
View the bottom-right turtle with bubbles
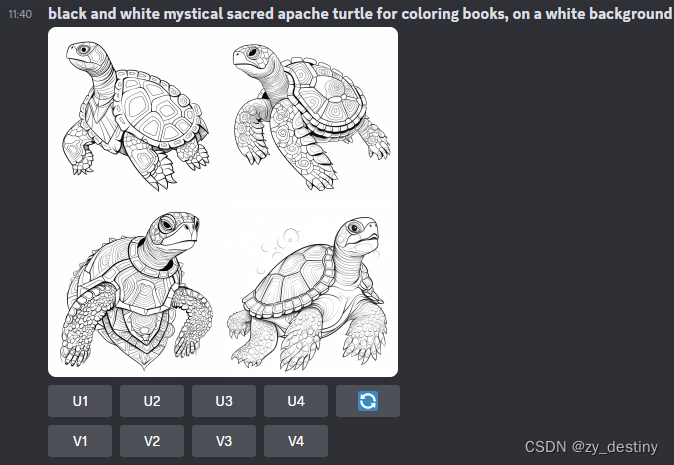[310, 289]
